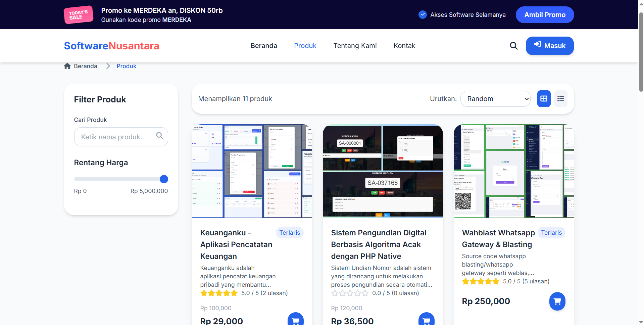Viewport: 644px width, 325px height.
Task: Open the Sistem Pengundian Digital product thumbnail
Action: pos(383,171)
